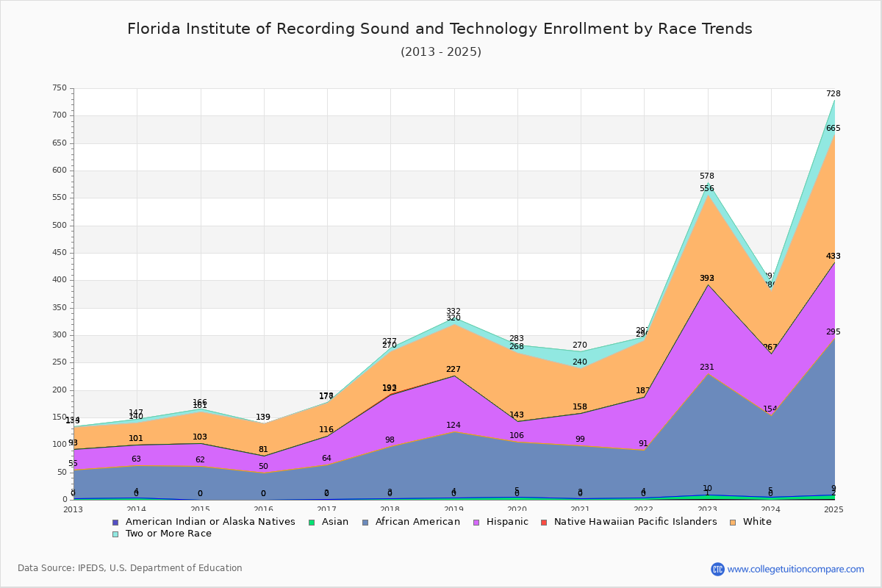Viewport: 882px width, 588px height.
Task: Click the 2025 x-axis label
Action: tap(834, 509)
